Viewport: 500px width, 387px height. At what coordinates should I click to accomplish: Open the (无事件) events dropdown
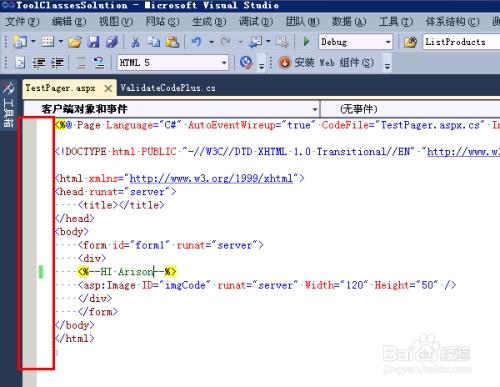tap(410, 109)
